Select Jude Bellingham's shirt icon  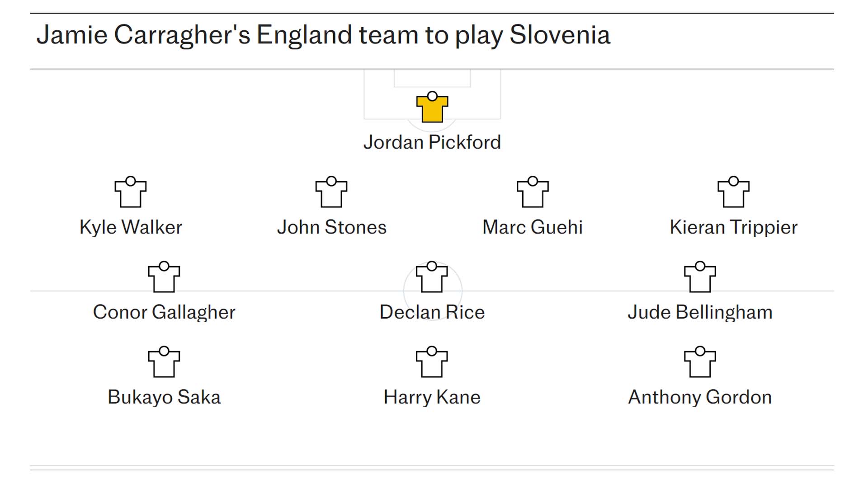(x=700, y=277)
